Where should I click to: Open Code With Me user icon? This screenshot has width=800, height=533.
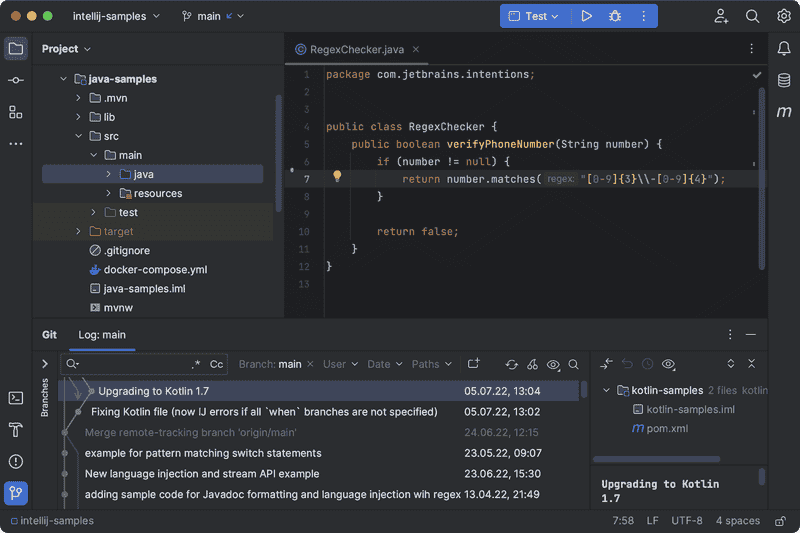pyautogui.click(x=721, y=16)
